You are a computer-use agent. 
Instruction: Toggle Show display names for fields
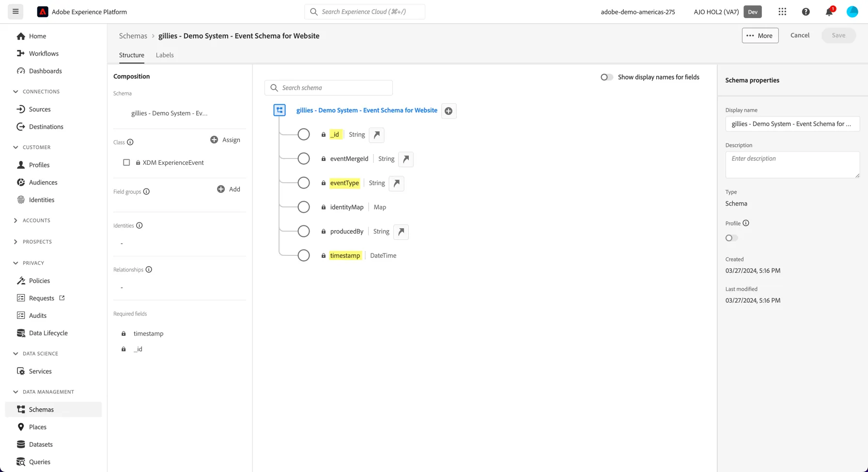point(607,77)
